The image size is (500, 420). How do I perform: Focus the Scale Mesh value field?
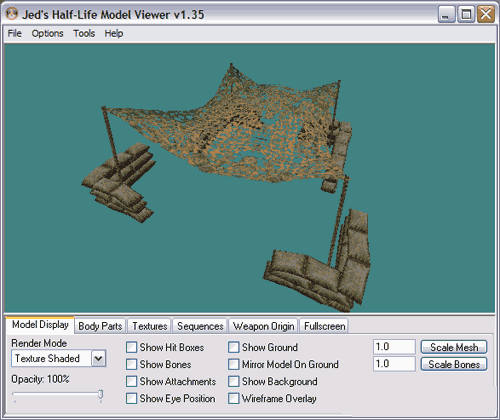tap(394, 347)
